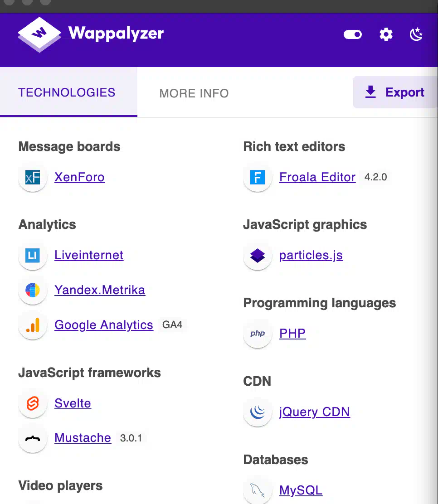
Task: Click the Analytics category heading
Action: click(47, 224)
